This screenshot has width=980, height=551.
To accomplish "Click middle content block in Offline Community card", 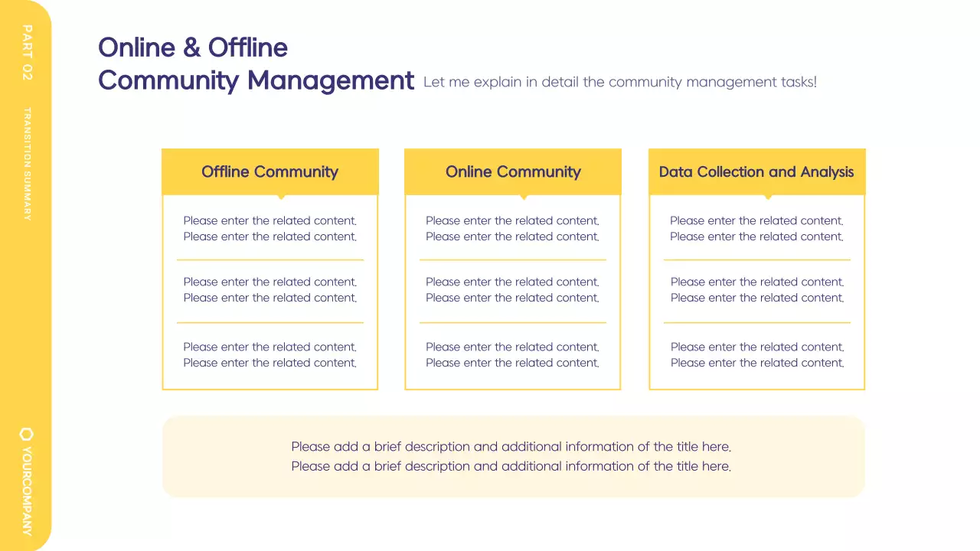I will click(x=269, y=289).
